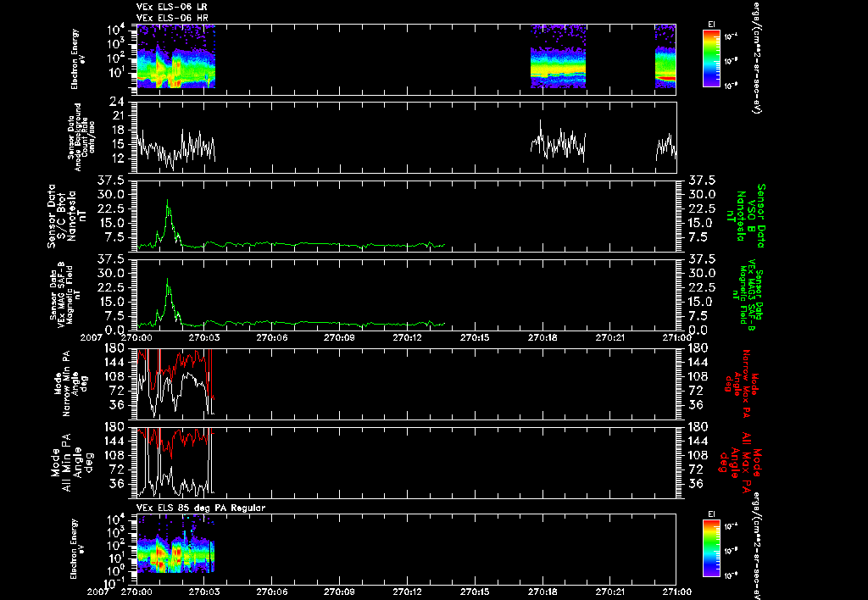Viewport: 868px width, 600px height.
Task: Click the ELS-06 spectrogram data block near 270:18
Action: pos(558,68)
